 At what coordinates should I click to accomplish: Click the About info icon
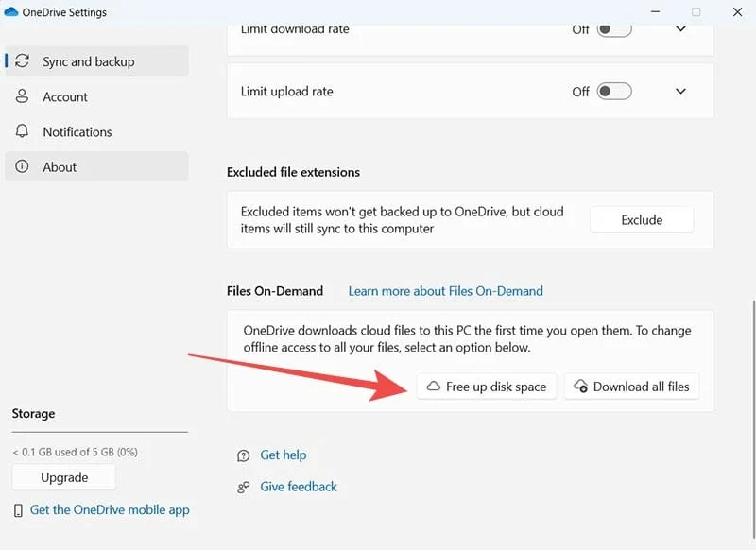point(22,166)
